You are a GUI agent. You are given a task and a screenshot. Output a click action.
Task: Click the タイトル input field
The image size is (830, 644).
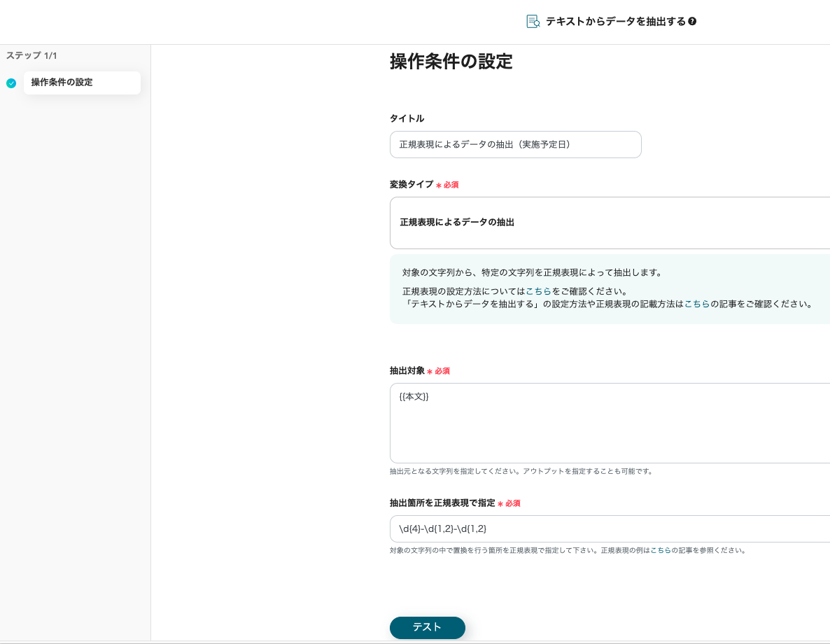click(x=515, y=145)
